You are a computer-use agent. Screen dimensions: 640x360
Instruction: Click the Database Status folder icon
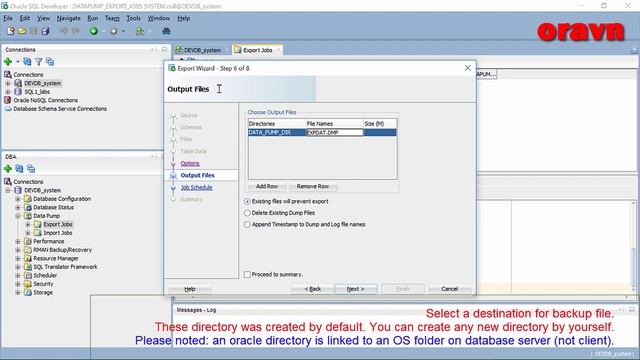(28, 207)
